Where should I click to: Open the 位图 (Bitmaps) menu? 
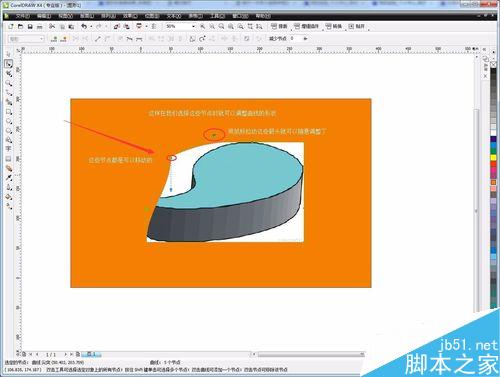pyautogui.click(x=152, y=16)
